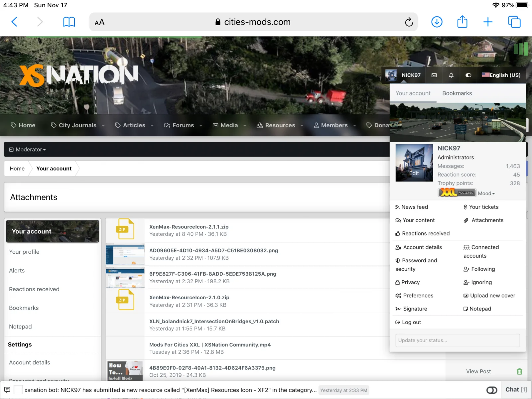The height and width of the screenshot is (399, 532).
Task: Open the Moderator dropdown
Action: [x=28, y=150]
